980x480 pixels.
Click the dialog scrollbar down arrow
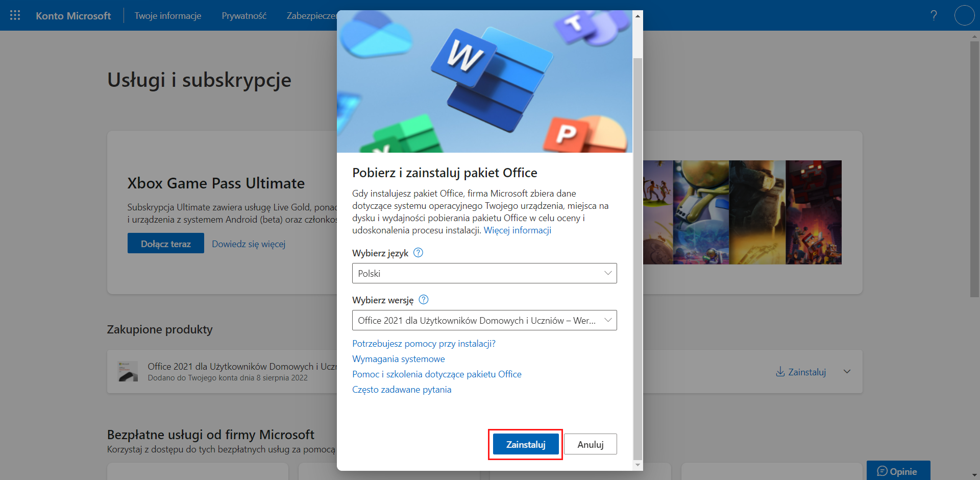[638, 465]
